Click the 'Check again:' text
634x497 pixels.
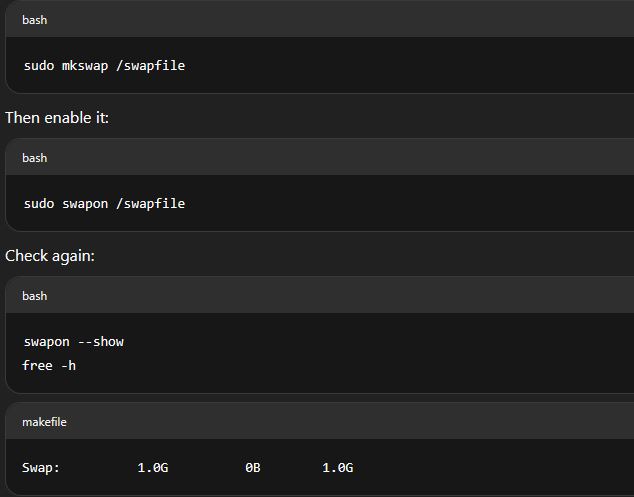[50, 256]
